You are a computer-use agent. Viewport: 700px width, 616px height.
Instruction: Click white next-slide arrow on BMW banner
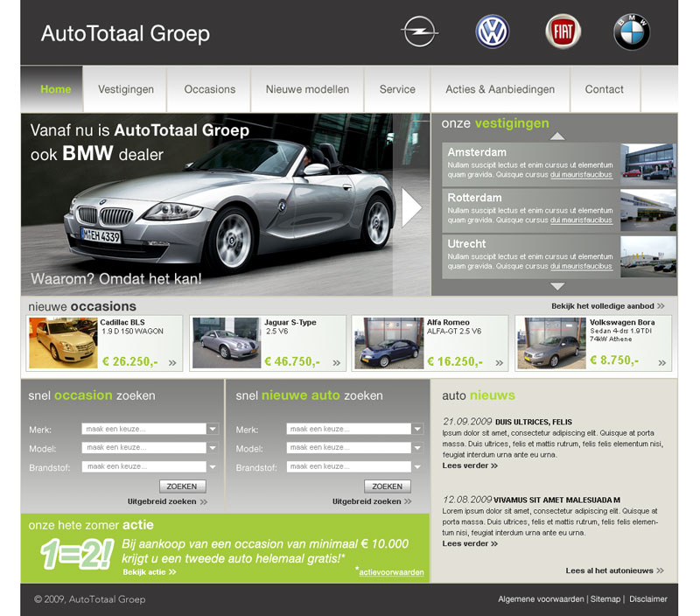(411, 207)
